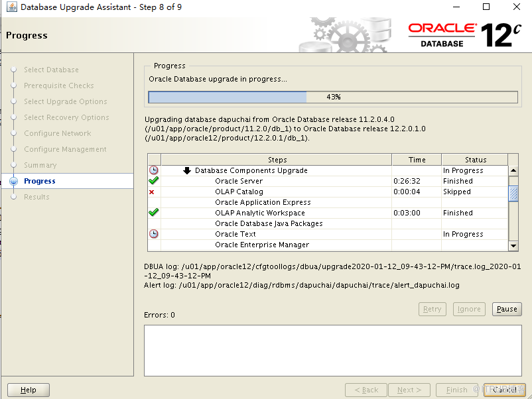This screenshot has height=399, width=532.
Task: Select the Summary step
Action: point(40,165)
